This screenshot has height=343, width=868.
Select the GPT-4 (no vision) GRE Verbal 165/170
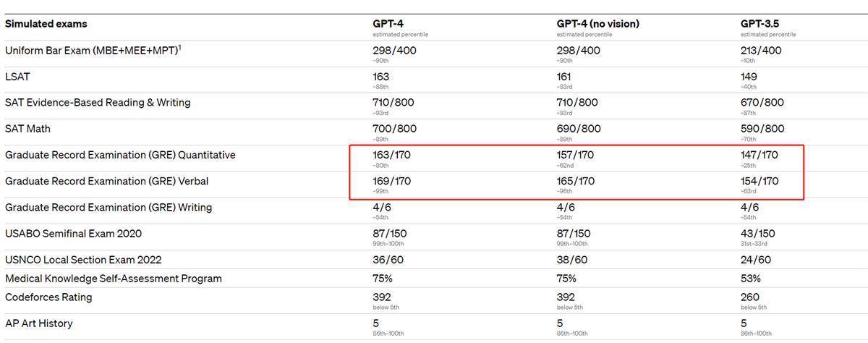click(x=575, y=181)
